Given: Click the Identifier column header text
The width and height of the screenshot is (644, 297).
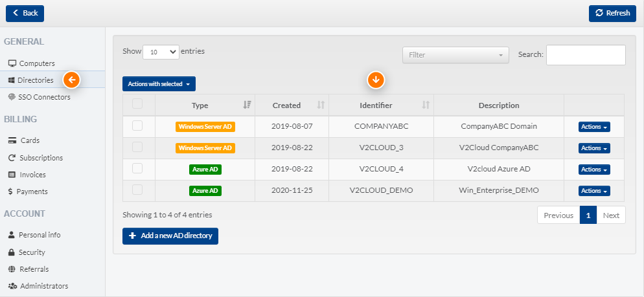Looking at the screenshot, I should (x=376, y=105).
